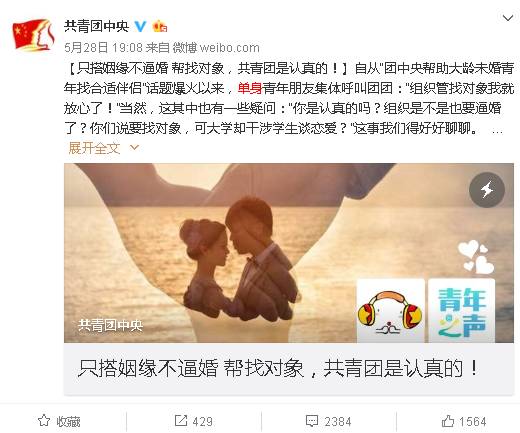The height and width of the screenshot is (433, 520).
Task: Repost using the share icon with 429
Action: [x=194, y=421]
